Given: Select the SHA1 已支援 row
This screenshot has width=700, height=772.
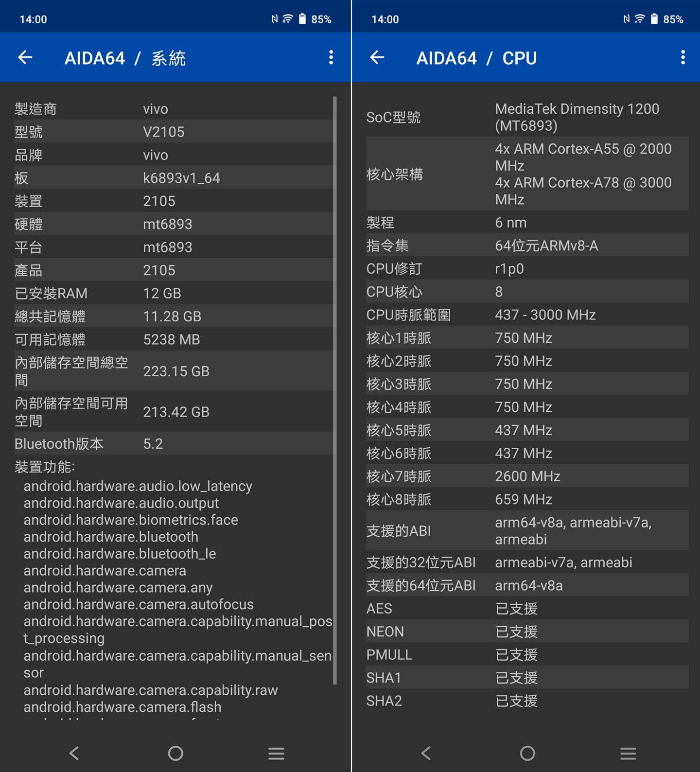Looking at the screenshot, I should coord(527,677).
